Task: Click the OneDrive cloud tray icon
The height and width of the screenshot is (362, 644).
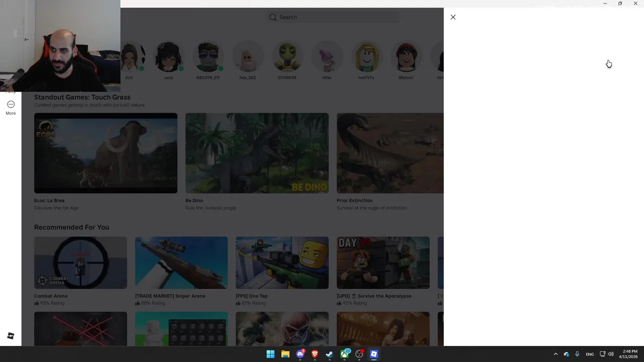Action: pos(567,354)
